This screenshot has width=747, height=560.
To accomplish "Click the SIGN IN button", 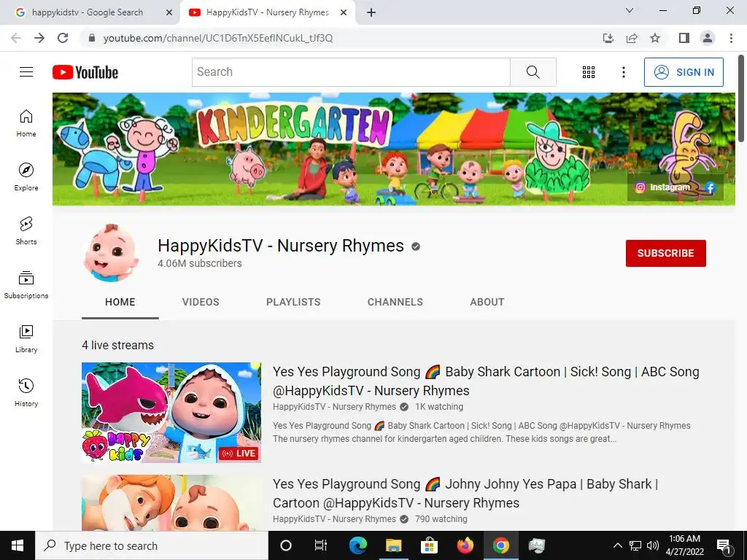I will click(x=684, y=72).
